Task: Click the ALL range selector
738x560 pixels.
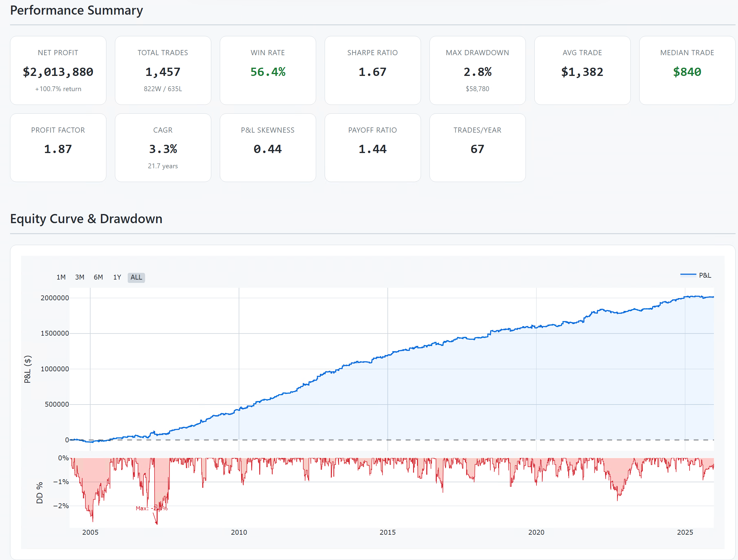Action: (136, 277)
